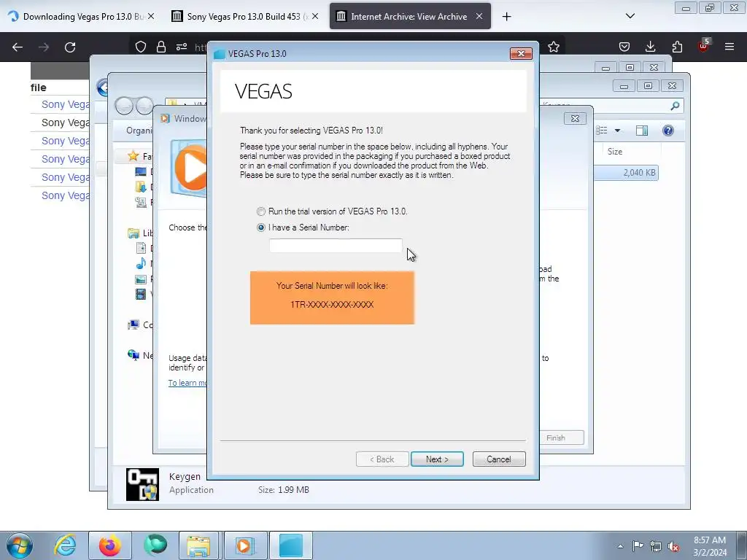Close the VEGAS Pro 13.0 dialog
747x560 pixels.
521,54
